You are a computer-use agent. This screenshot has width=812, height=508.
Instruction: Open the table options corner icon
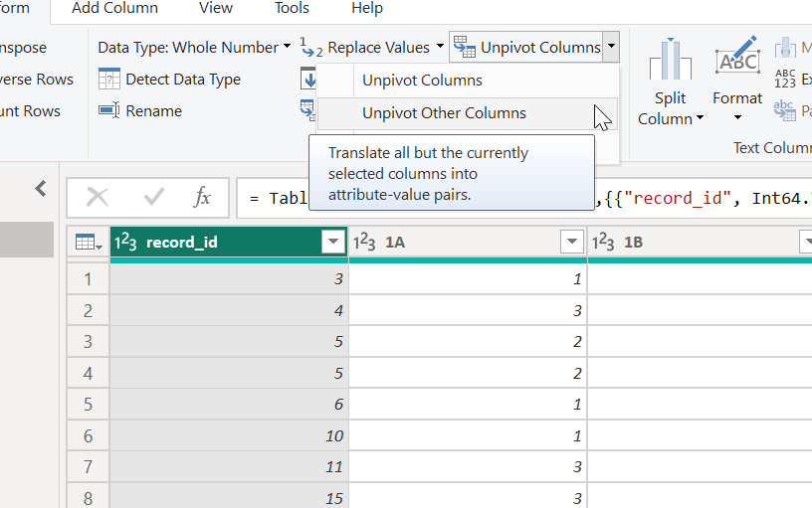tap(89, 243)
